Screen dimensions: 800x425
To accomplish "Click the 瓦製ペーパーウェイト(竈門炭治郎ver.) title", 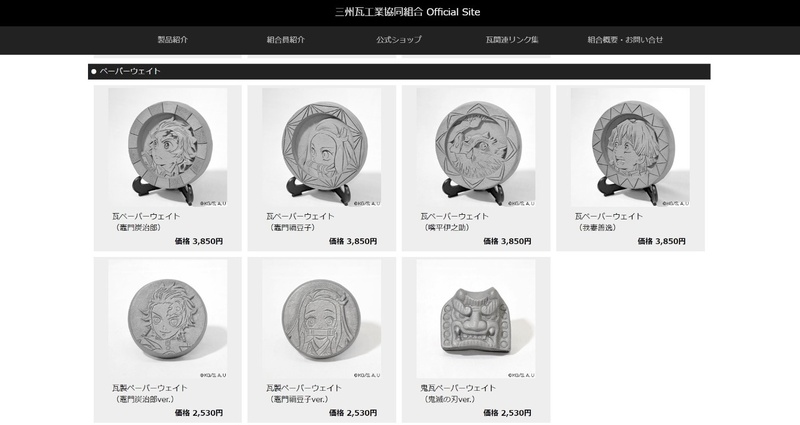I will (x=149, y=393).
